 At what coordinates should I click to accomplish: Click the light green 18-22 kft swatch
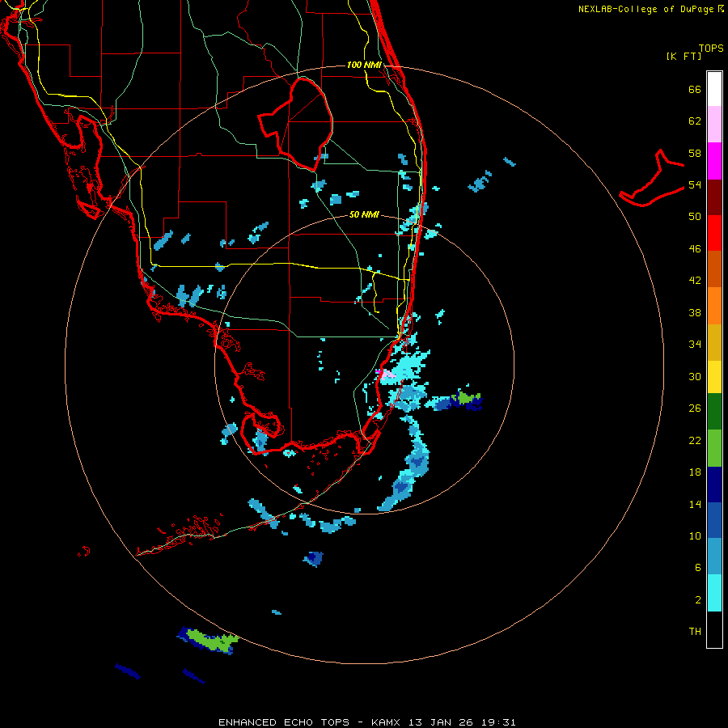[x=714, y=448]
